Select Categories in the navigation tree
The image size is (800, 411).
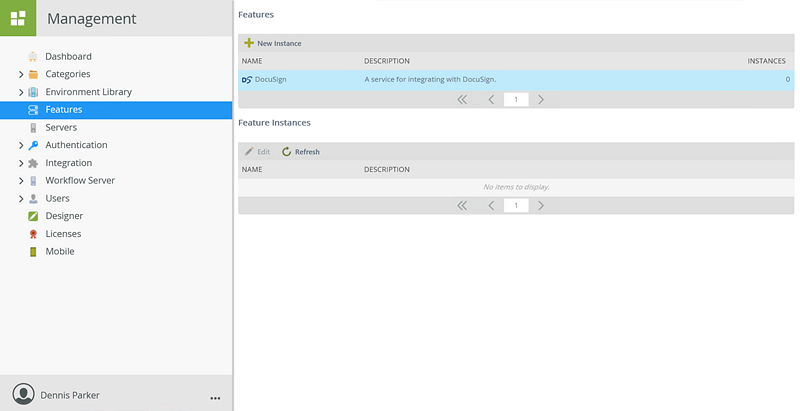(68, 74)
